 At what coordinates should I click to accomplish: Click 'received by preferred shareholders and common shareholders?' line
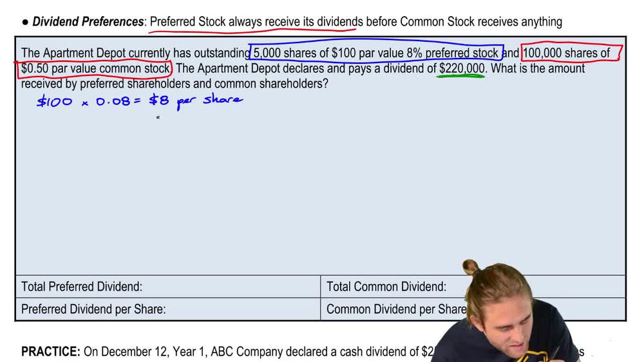click(175, 84)
